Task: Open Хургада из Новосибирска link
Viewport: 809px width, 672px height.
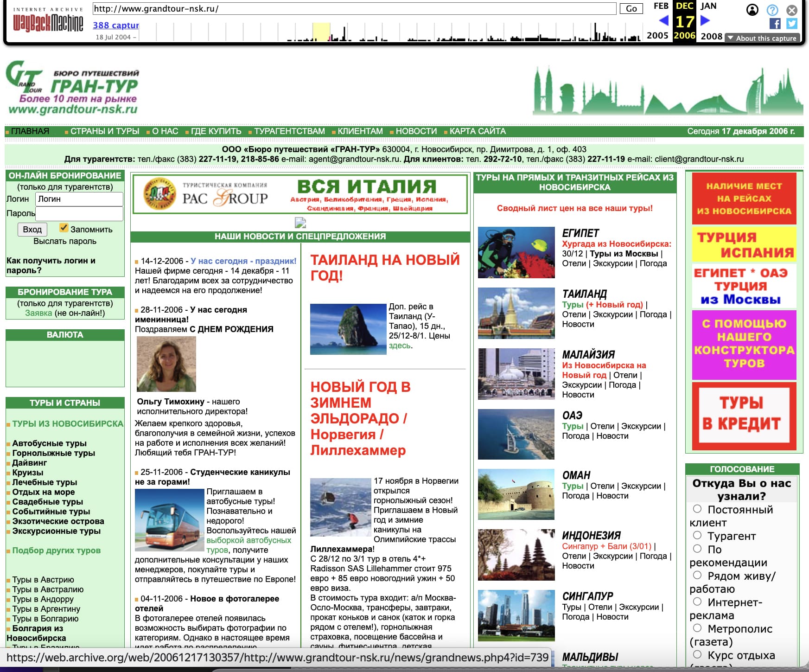Action: 617,244
